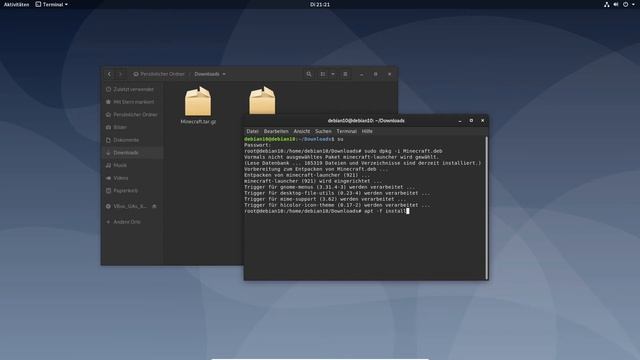
Task: Click the Passwort: line in Terminal
Action: pos(258,145)
